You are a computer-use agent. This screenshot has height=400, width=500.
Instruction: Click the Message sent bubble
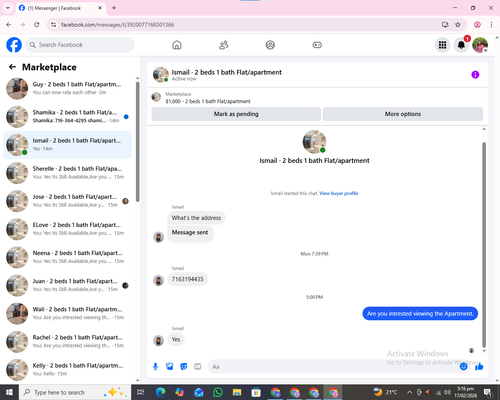tap(190, 233)
